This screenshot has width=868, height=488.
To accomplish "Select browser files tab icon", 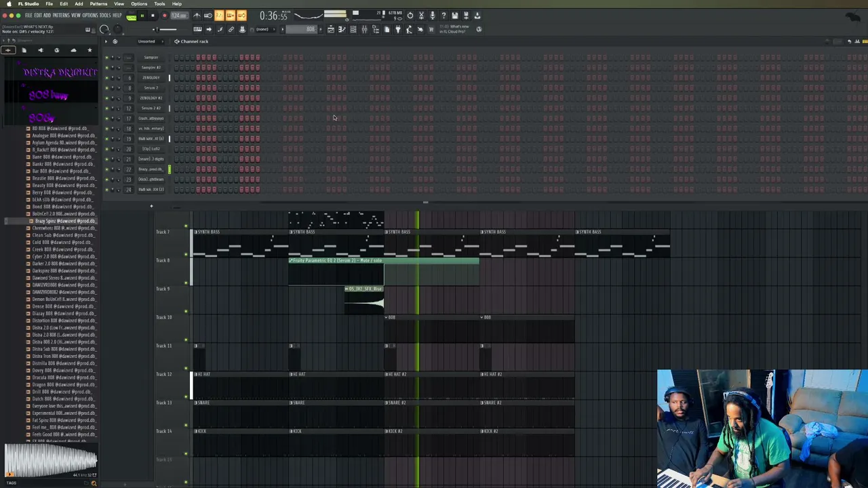I will [24, 50].
